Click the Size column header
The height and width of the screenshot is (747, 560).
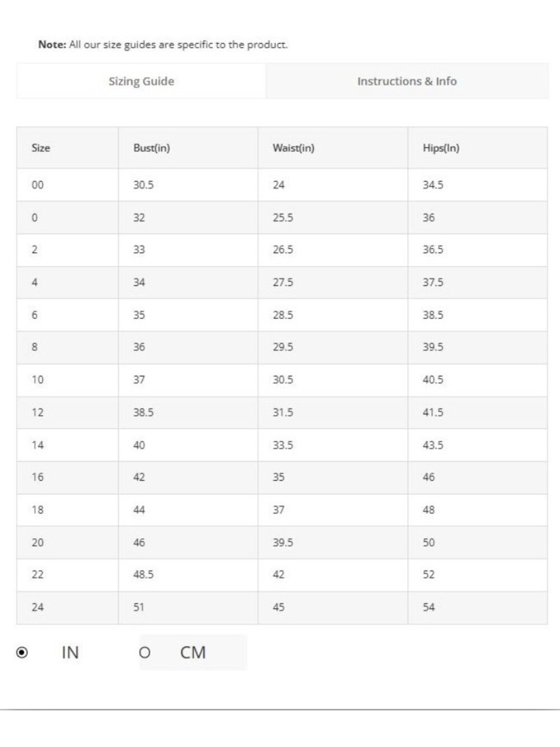point(41,148)
